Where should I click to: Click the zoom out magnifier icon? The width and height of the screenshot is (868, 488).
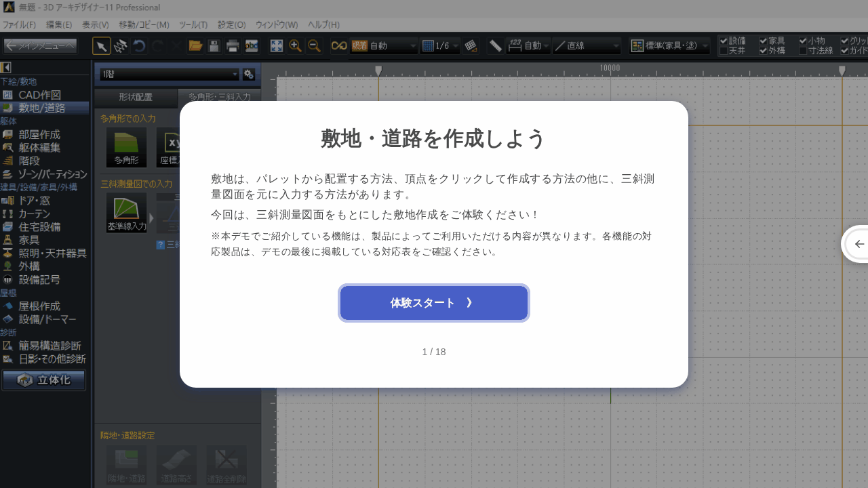[314, 46]
